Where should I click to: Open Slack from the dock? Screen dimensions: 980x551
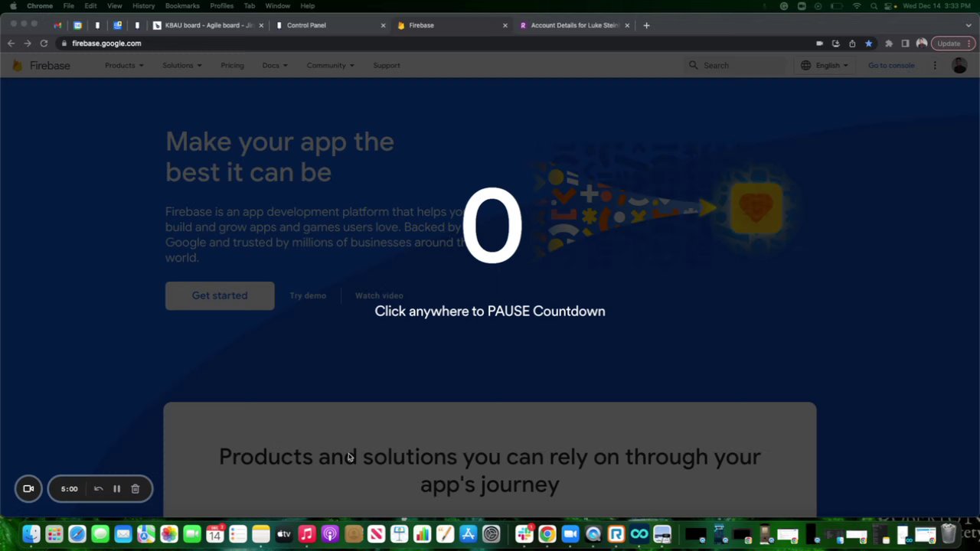coord(524,533)
